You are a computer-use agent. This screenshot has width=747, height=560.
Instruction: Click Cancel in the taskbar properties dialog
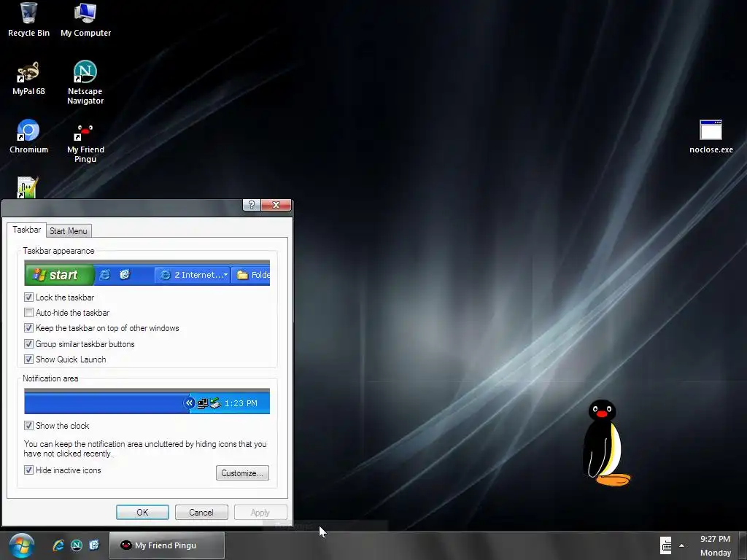click(x=201, y=513)
